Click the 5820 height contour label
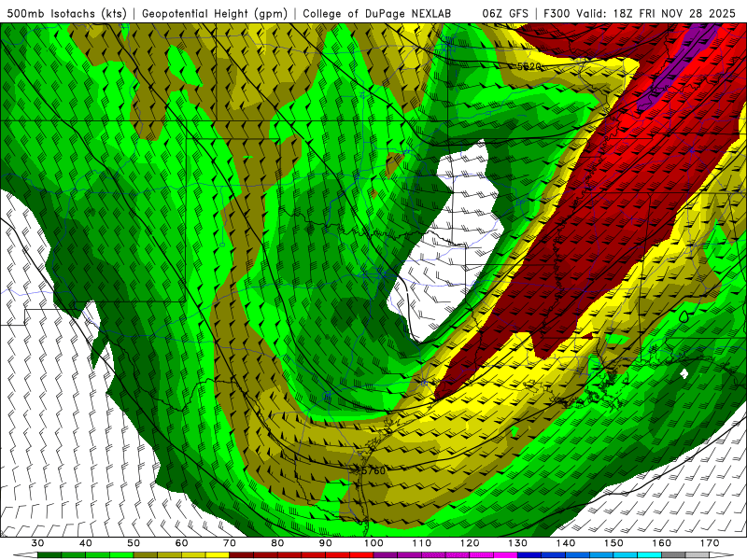Viewport: 747px width, 560px height. 529,66
